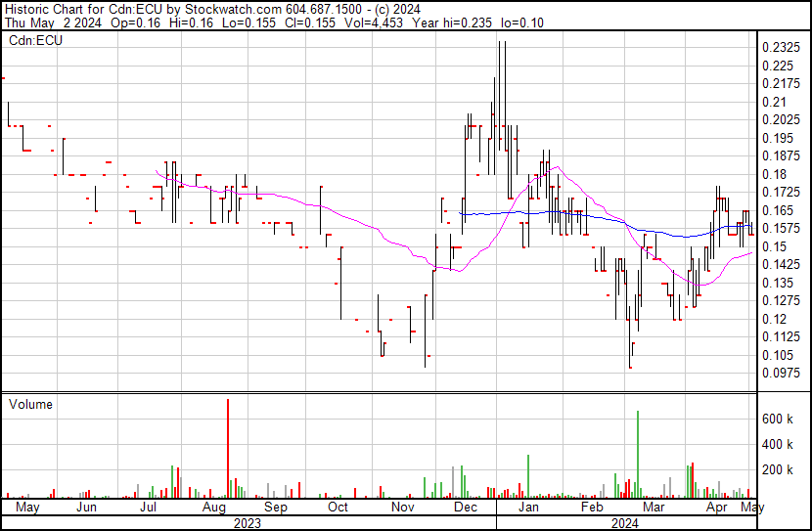This screenshot has height=531, width=812.
Task: Click the Volume panel label
Action: [30, 404]
